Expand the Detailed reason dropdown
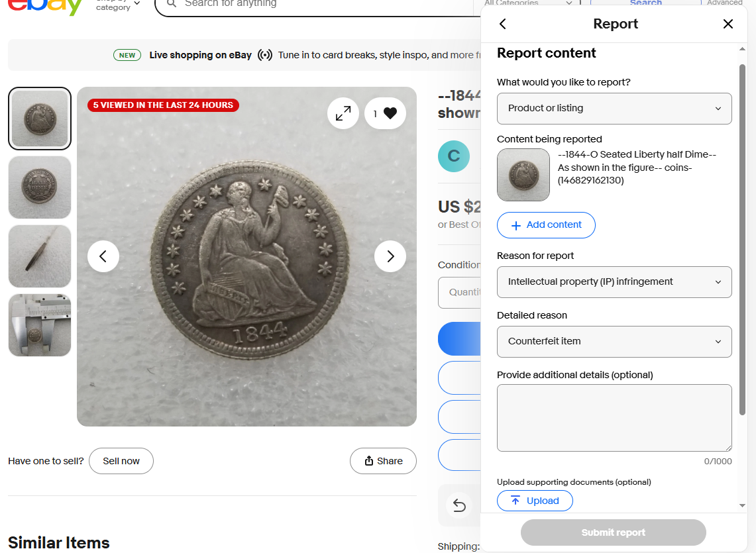Viewport: 756px width, 553px height. pyautogui.click(x=614, y=342)
